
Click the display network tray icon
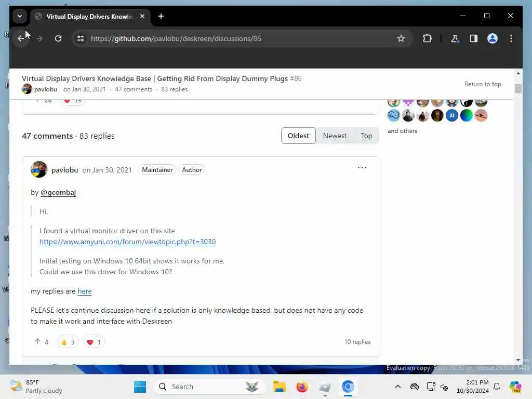[x=431, y=387]
